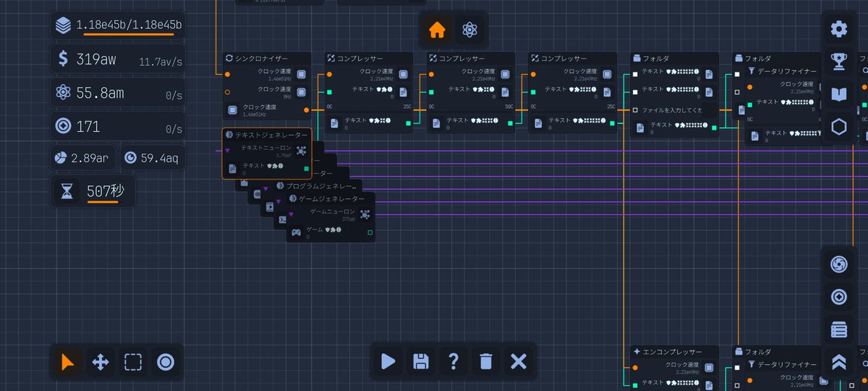This screenshot has width=868, height=391.
Task: Click the atom icon beside 55.8am
Action: tap(64, 93)
